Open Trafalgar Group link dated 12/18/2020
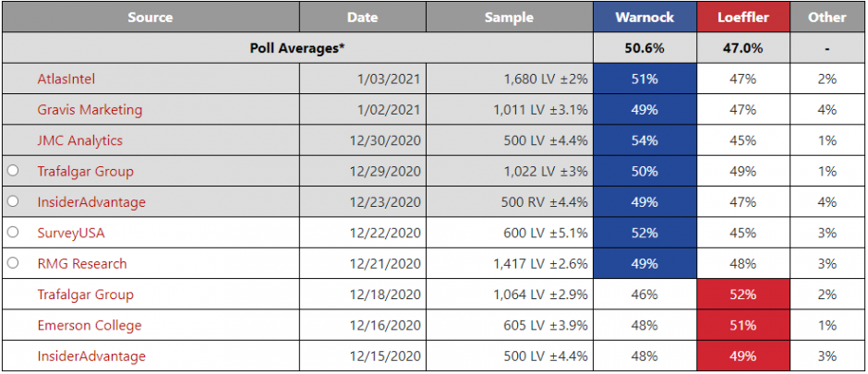This screenshot has width=868, height=374. click(x=85, y=295)
